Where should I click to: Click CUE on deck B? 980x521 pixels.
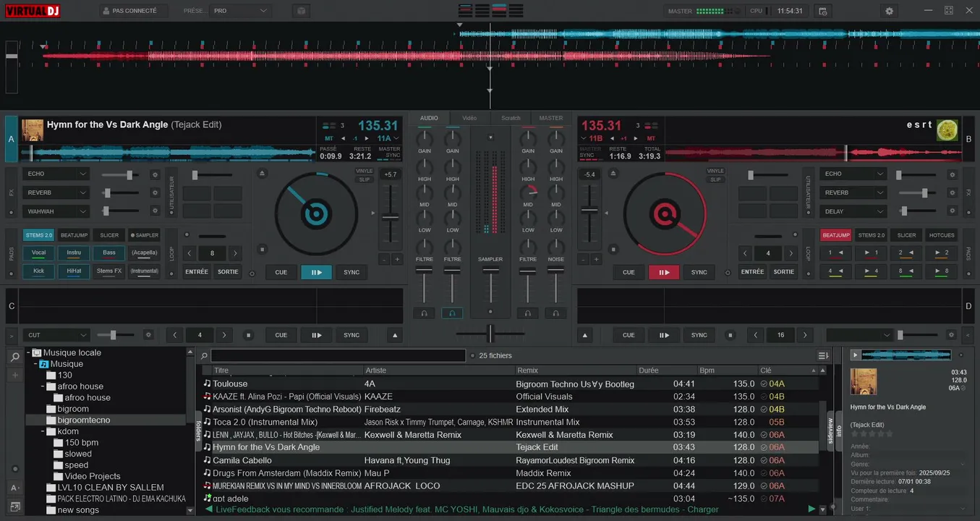tap(629, 272)
